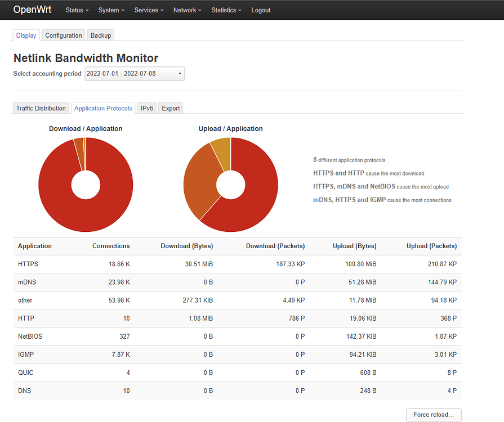
Task: Switch to the Export tab
Action: (x=170, y=108)
